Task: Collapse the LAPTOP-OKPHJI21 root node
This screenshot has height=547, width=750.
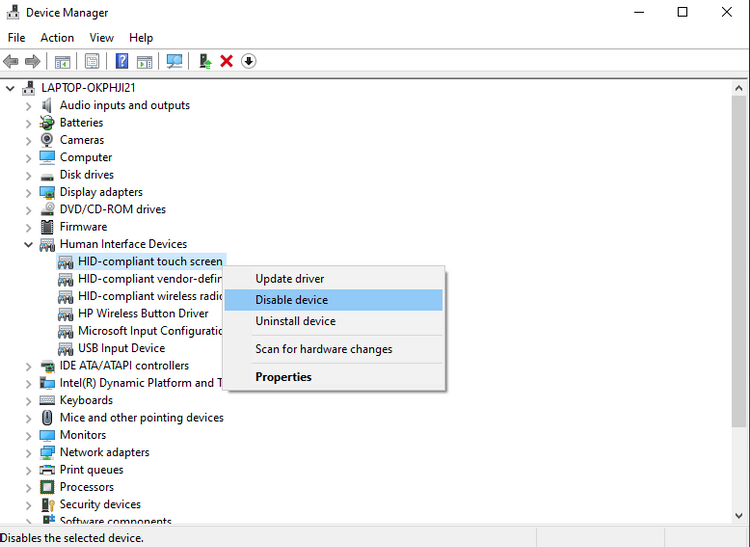Action: [x=10, y=88]
